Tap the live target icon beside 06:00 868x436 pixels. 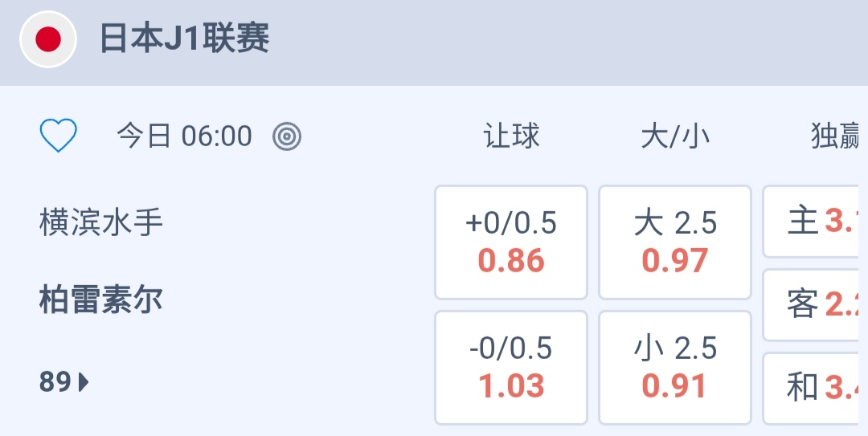287,137
